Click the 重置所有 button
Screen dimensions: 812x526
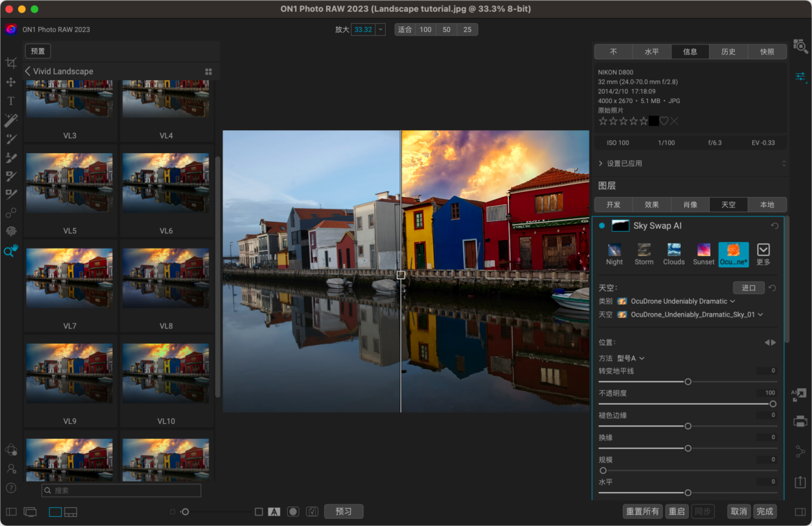[642, 511]
